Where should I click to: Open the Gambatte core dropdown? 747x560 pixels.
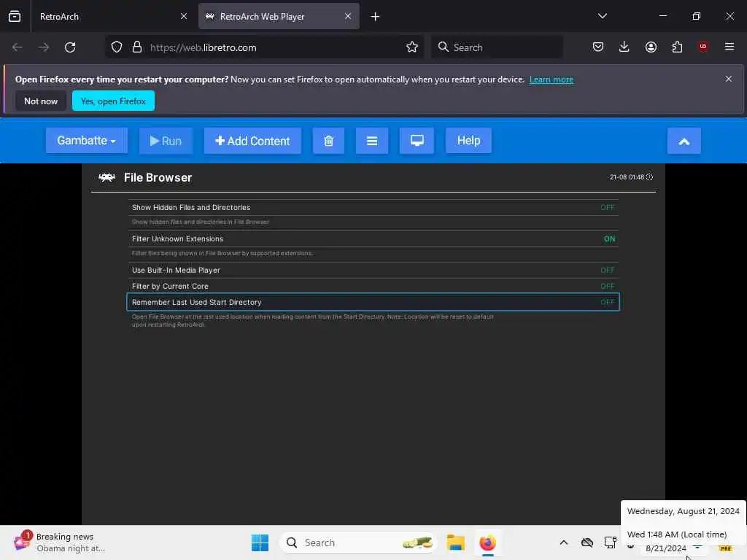click(x=86, y=141)
